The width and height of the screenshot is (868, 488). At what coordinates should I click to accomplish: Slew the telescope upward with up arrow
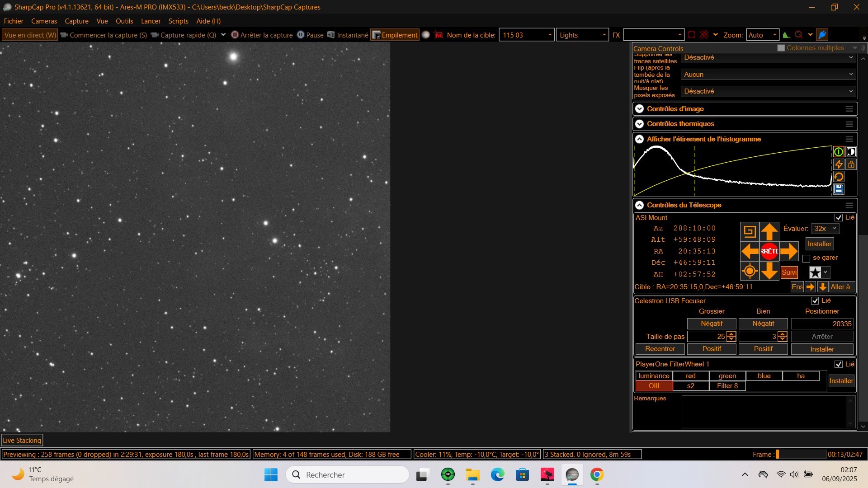click(769, 232)
